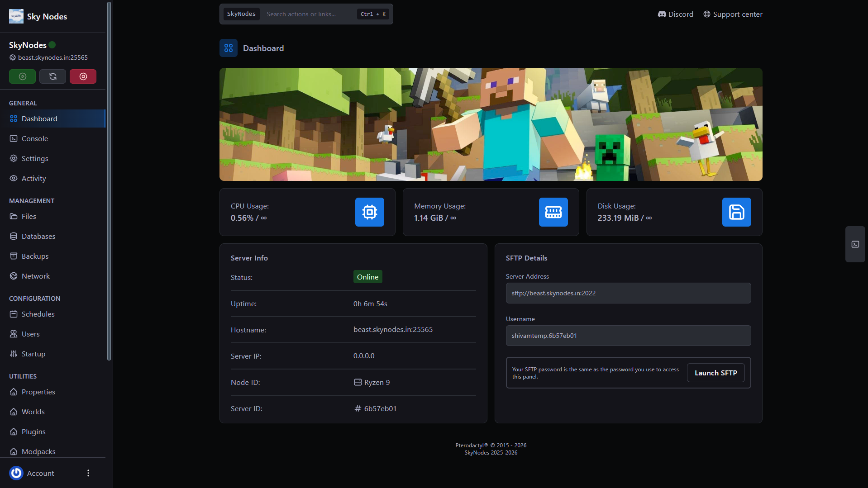Open the Files manager
Screen dimensions: 868x488
[52, 216]
